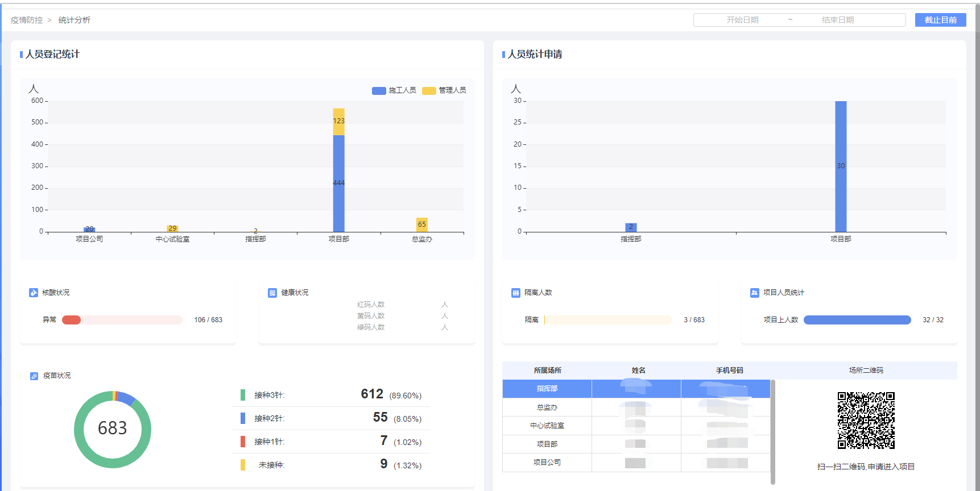Click the 隔离人数 card icon
The width and height of the screenshot is (980, 491).
[x=516, y=293]
